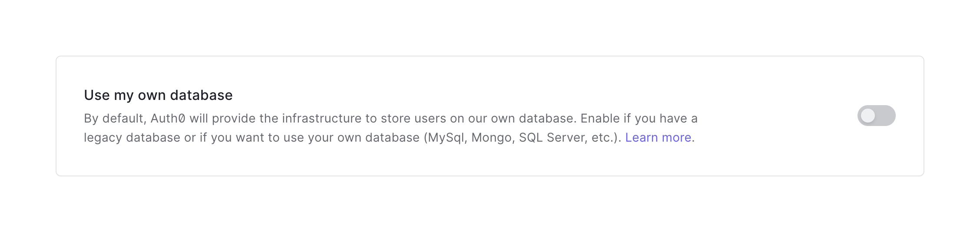Open the Learn more link
The image size is (980, 232).
(x=658, y=138)
